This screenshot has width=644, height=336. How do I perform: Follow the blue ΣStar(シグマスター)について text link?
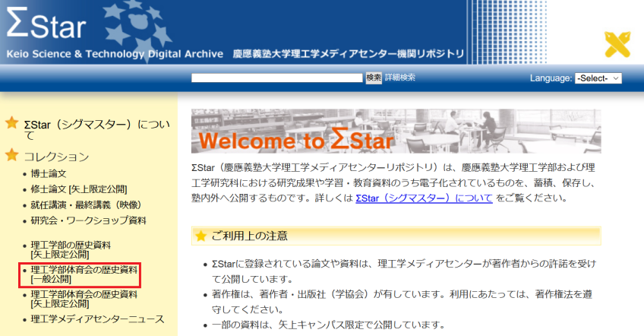[424, 198]
